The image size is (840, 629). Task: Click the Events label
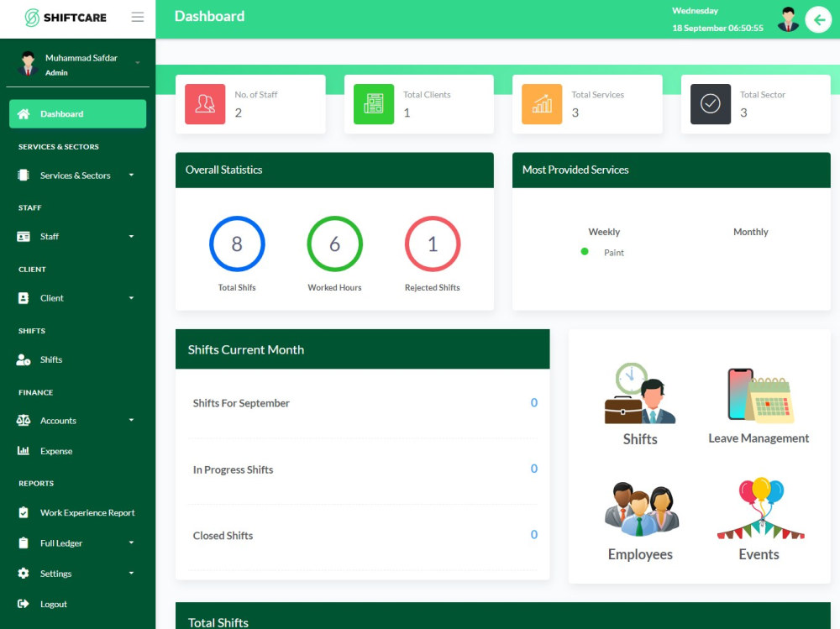(x=759, y=554)
